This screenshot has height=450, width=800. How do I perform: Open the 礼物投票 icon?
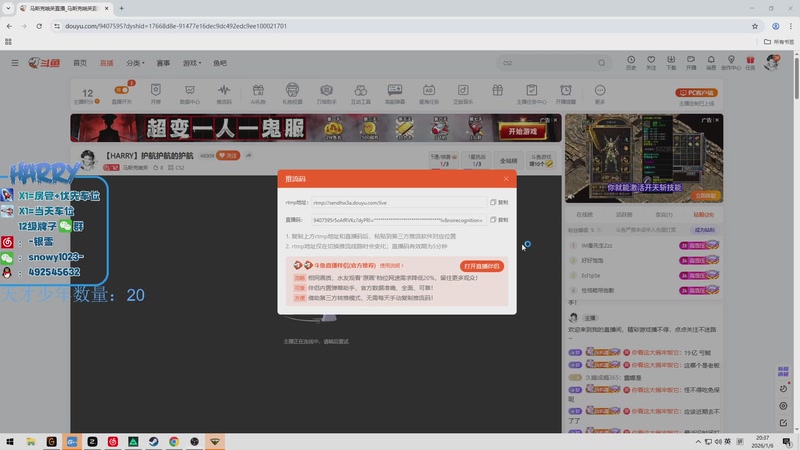(292, 93)
